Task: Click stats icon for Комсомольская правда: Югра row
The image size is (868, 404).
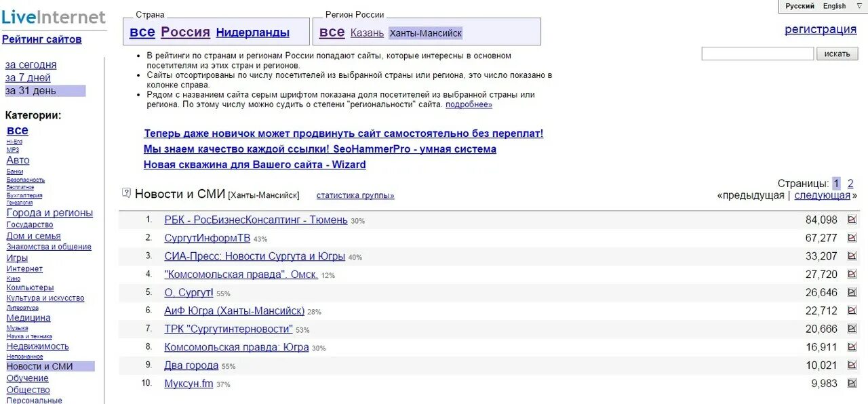Action: 852,347
